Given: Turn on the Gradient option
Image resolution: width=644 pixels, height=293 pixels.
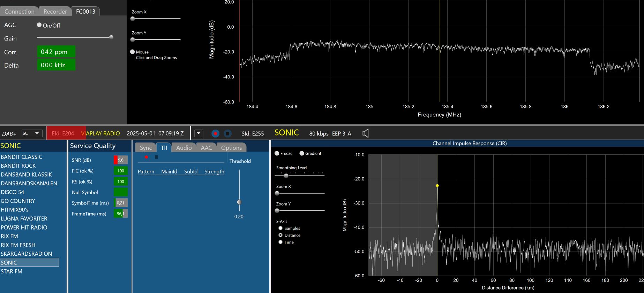Looking at the screenshot, I should [302, 153].
